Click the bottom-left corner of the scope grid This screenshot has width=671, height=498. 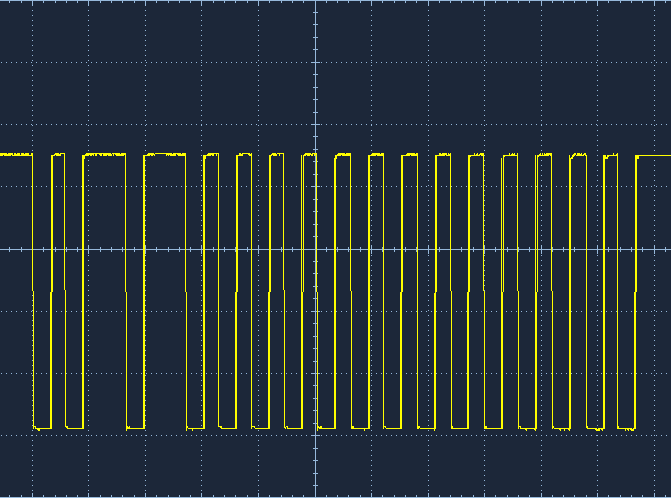click(2, 495)
